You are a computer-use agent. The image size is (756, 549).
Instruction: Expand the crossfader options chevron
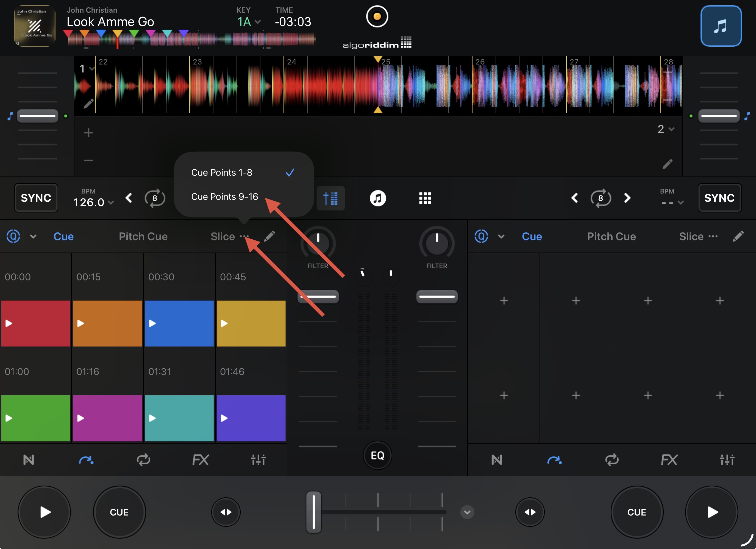point(467,512)
